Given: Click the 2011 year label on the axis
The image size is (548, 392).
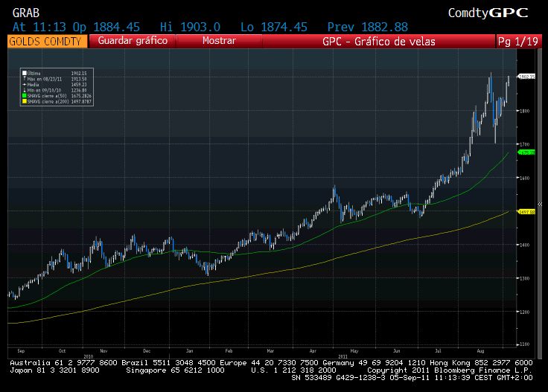Looking at the screenshot, I should (x=342, y=356).
